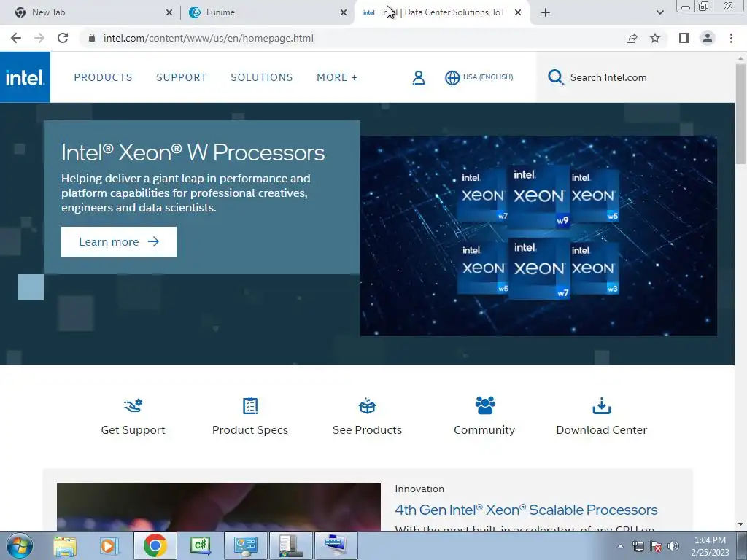The image size is (747, 560).
Task: Click the address bar URL
Action: pos(208,38)
